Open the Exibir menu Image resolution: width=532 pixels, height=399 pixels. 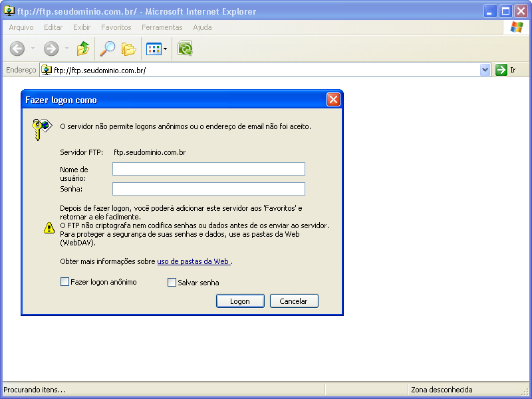pyautogui.click(x=82, y=27)
